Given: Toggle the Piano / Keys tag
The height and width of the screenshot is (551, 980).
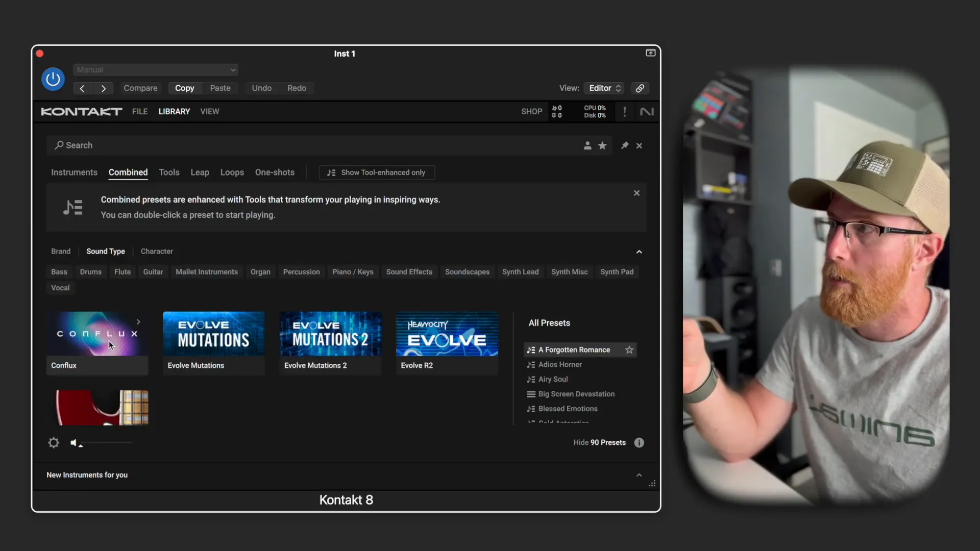Looking at the screenshot, I should (353, 272).
